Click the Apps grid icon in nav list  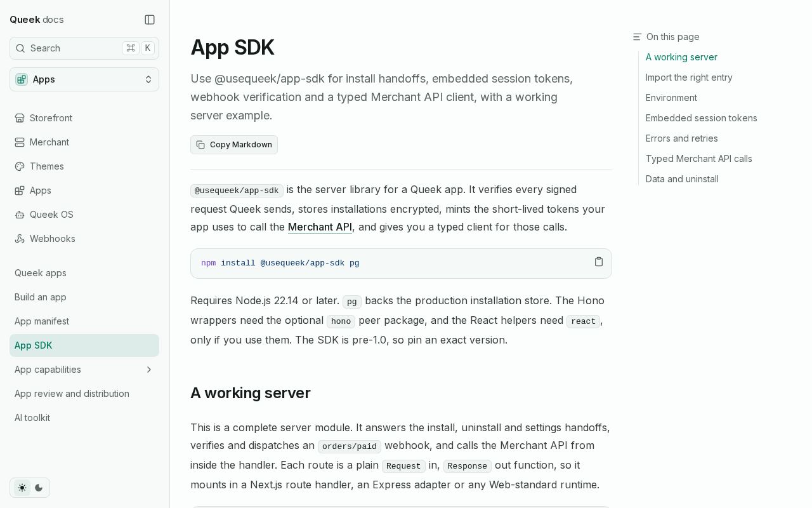(20, 190)
